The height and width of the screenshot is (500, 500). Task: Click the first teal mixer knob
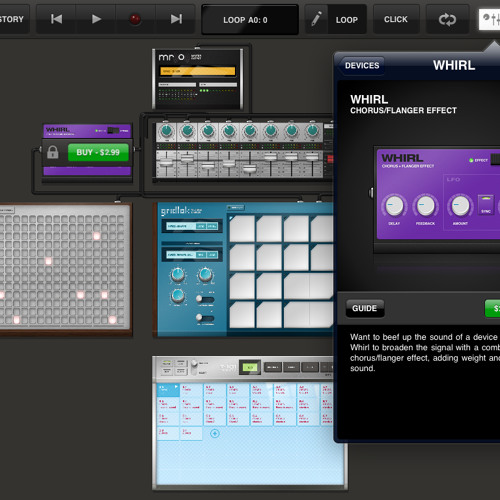pyautogui.click(x=166, y=131)
